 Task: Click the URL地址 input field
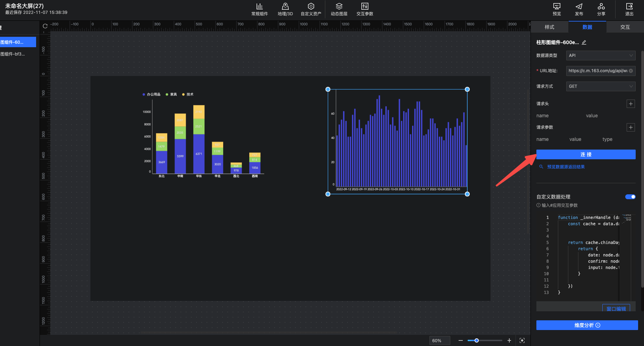tap(597, 71)
